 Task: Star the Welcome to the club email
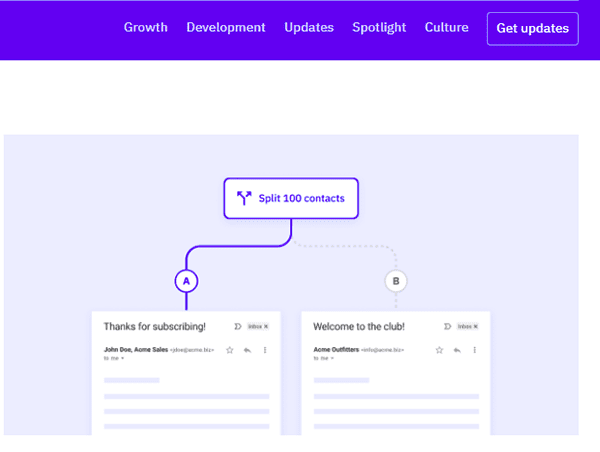[x=439, y=350]
